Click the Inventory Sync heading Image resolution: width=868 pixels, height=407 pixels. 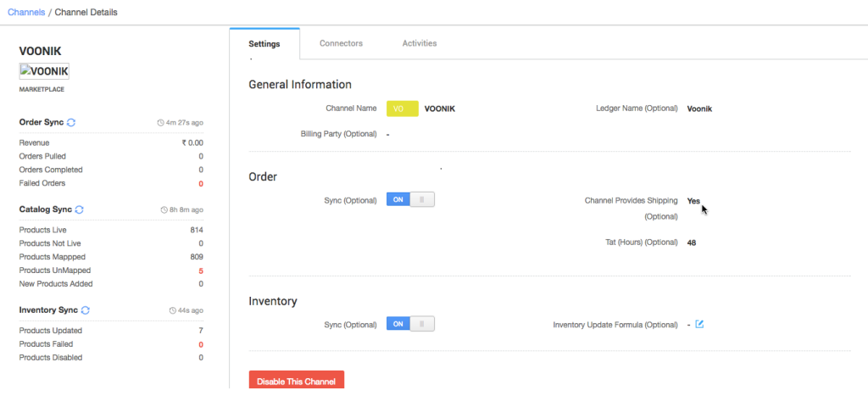[48, 310]
